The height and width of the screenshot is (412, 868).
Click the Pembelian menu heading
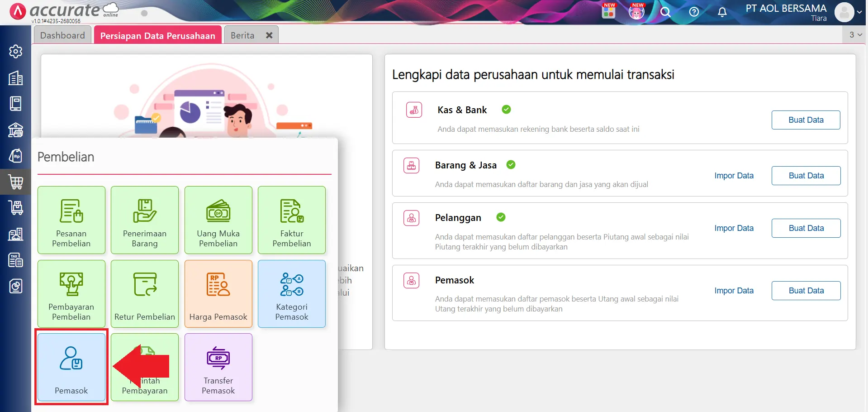pyautogui.click(x=66, y=157)
